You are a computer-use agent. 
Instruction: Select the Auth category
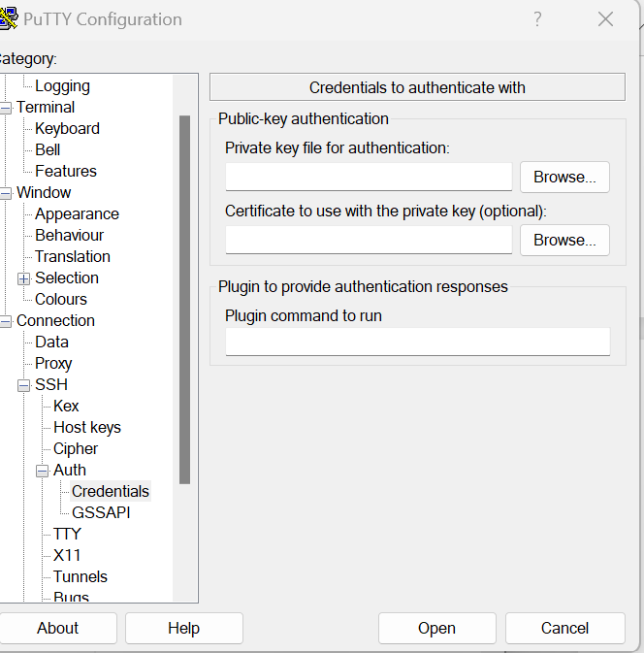(70, 470)
